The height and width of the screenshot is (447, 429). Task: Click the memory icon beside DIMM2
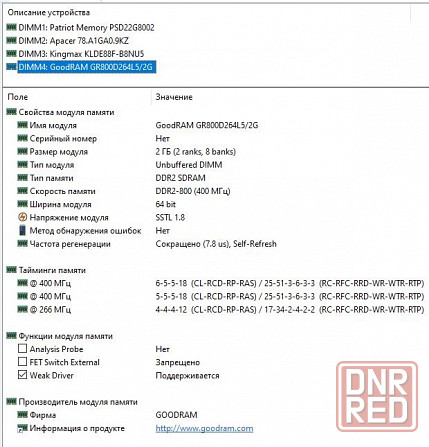(11, 40)
